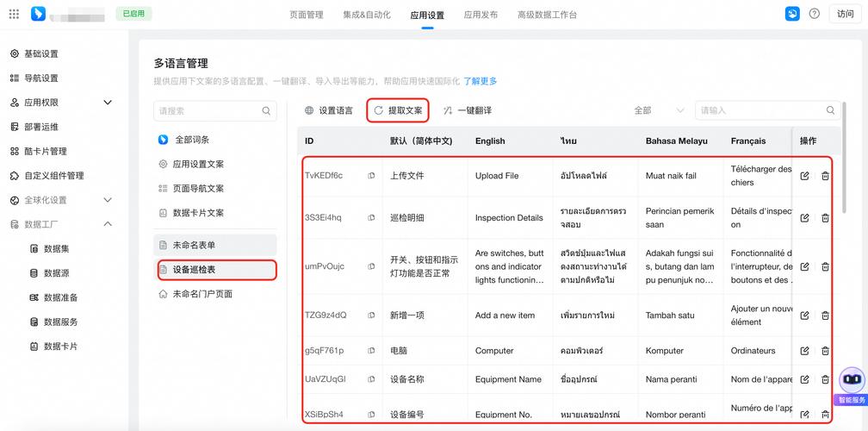Image resolution: width=868 pixels, height=431 pixels.
Task: Edit the 新增一项 row
Action: 805,315
